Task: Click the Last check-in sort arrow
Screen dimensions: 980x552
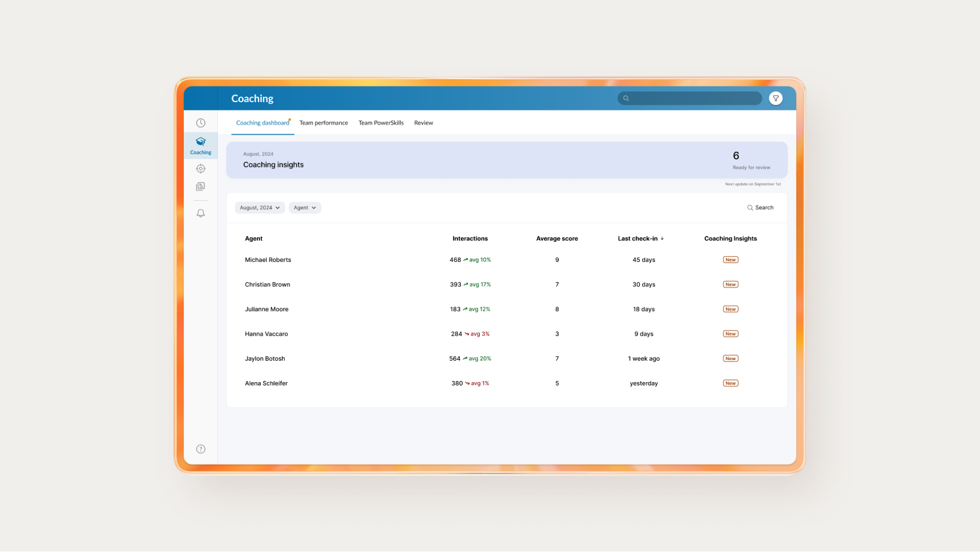Action: click(x=662, y=238)
